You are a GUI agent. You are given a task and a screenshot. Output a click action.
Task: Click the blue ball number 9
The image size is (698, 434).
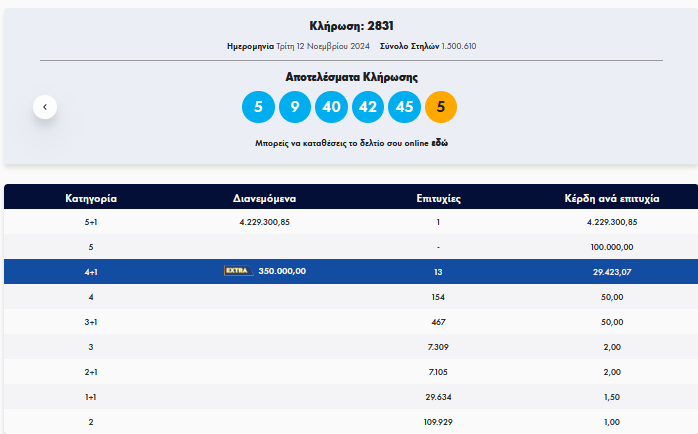294,106
